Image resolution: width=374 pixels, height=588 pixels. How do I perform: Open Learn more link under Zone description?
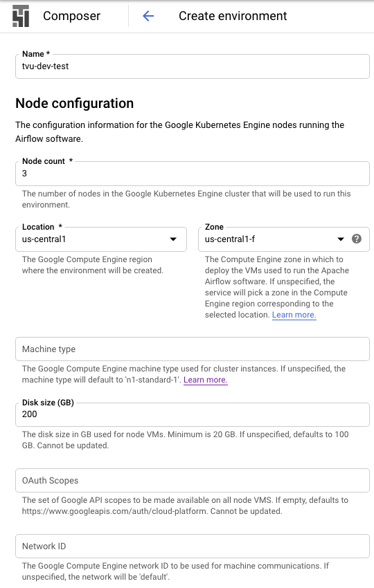point(294,315)
